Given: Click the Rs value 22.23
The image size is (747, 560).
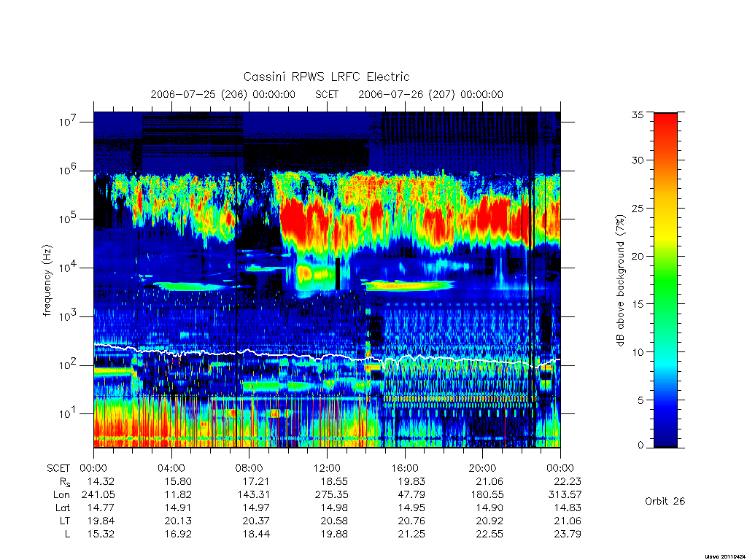Looking at the screenshot, I should pos(568,481).
